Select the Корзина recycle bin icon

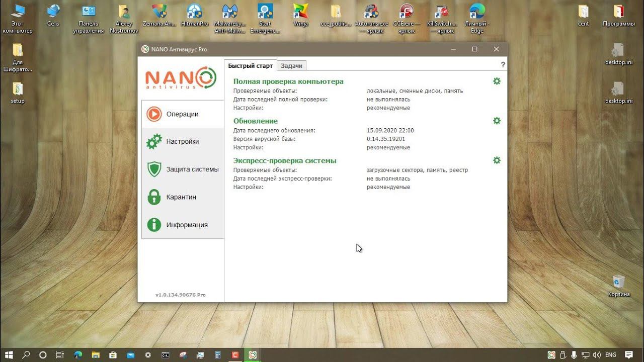pyautogui.click(x=619, y=286)
